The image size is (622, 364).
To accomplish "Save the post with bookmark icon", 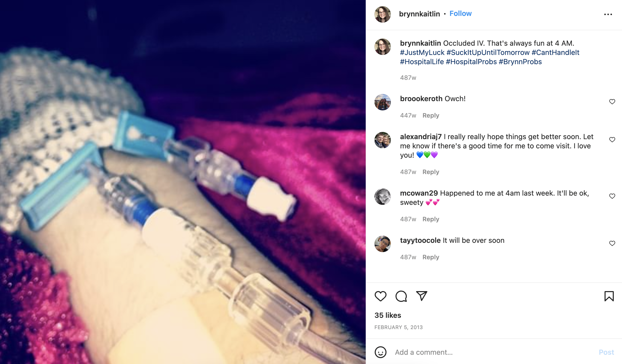I will (x=609, y=296).
